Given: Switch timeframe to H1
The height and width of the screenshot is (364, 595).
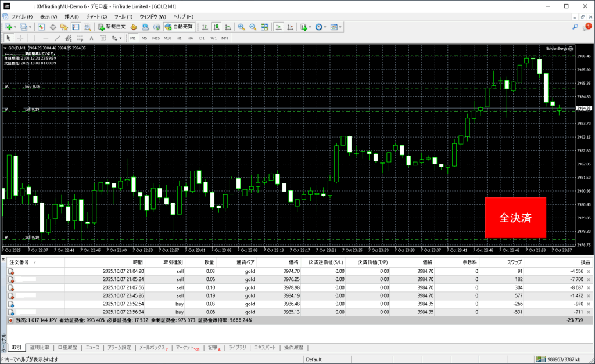Looking at the screenshot, I should coord(179,38).
